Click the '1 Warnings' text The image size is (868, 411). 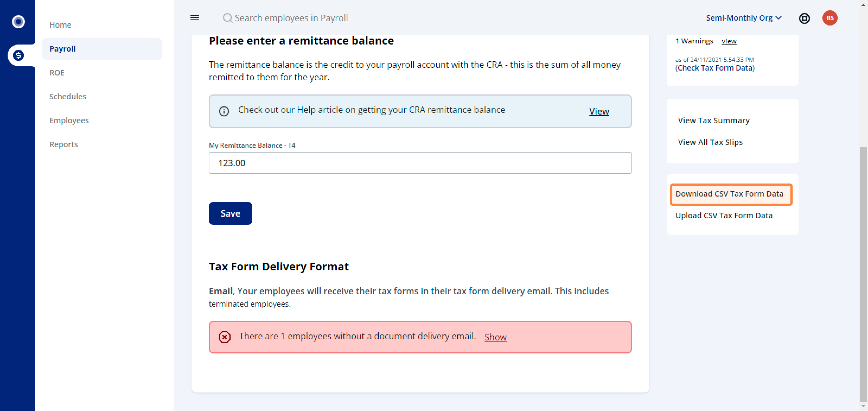coord(694,41)
